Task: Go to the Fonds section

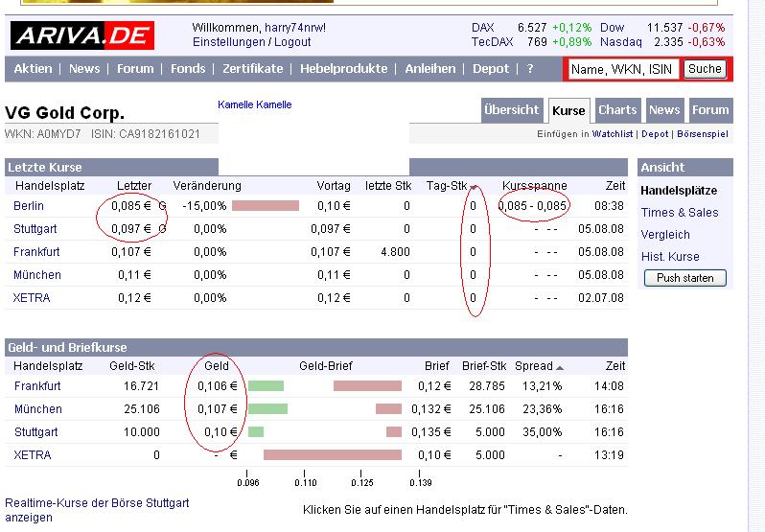Action: pyautogui.click(x=188, y=69)
